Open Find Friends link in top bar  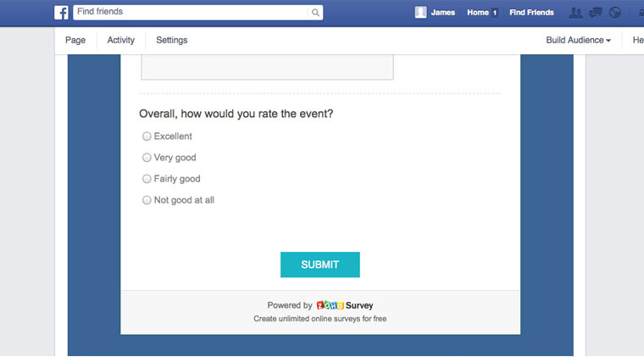click(x=531, y=13)
